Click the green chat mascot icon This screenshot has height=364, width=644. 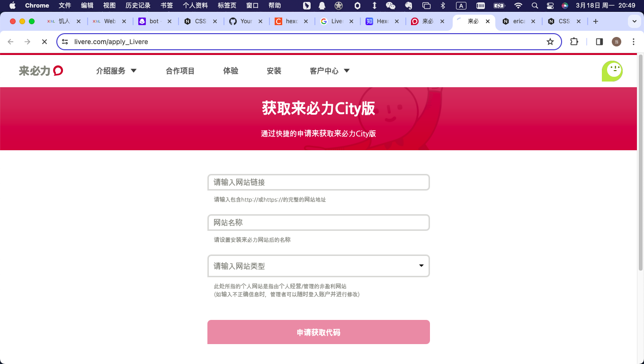click(x=612, y=71)
